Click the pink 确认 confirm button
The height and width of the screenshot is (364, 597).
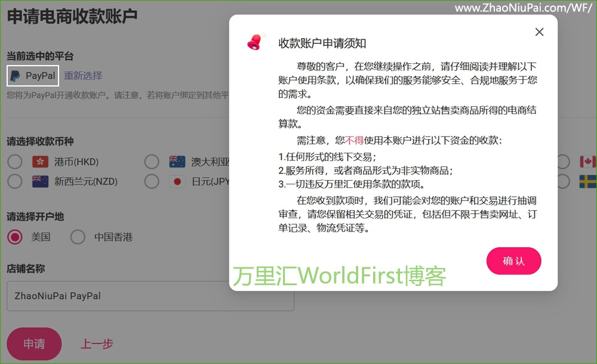point(513,261)
